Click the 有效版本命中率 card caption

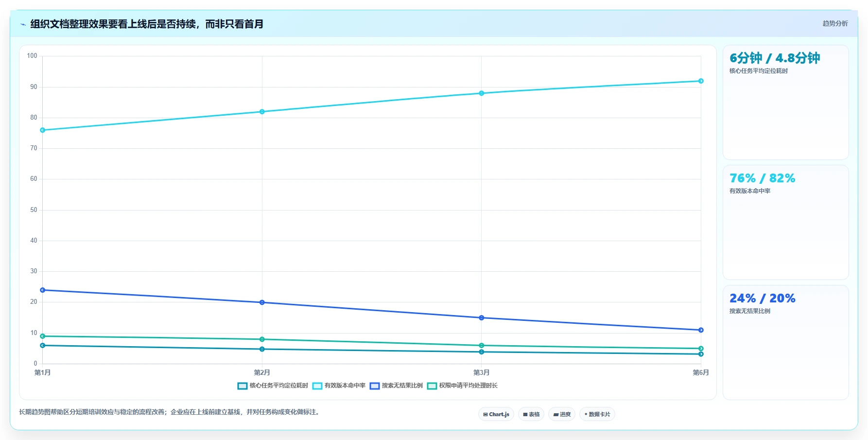pos(749,191)
